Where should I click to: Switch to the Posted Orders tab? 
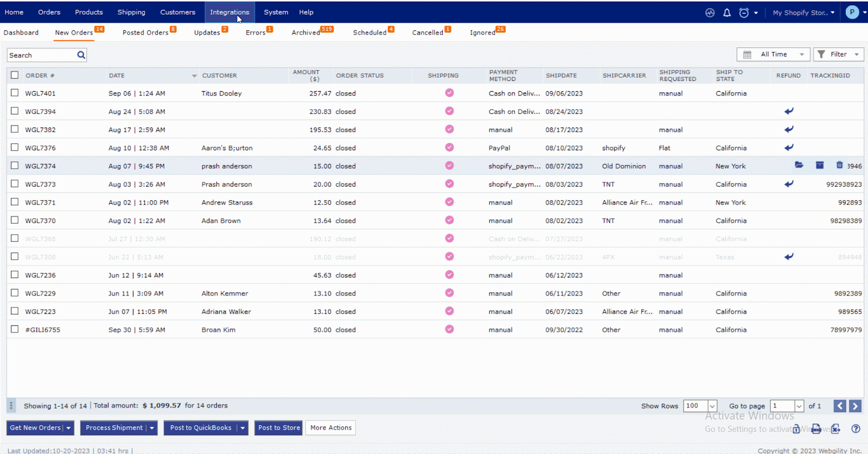pos(145,33)
